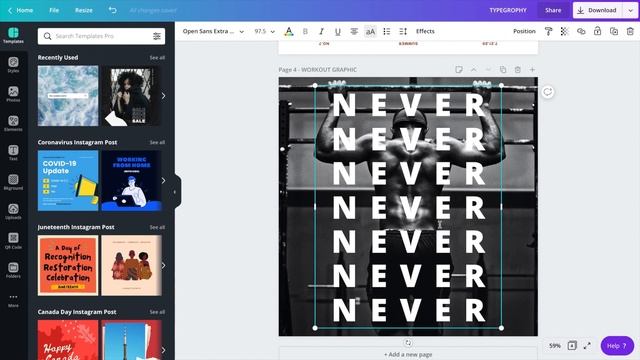Click Add a new page
640x360 pixels.
click(408, 354)
